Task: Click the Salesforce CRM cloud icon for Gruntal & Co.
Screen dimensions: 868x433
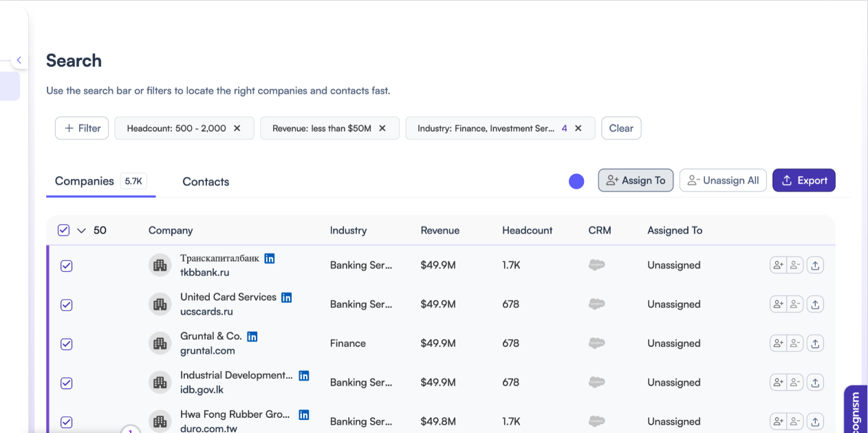Action: coord(596,343)
